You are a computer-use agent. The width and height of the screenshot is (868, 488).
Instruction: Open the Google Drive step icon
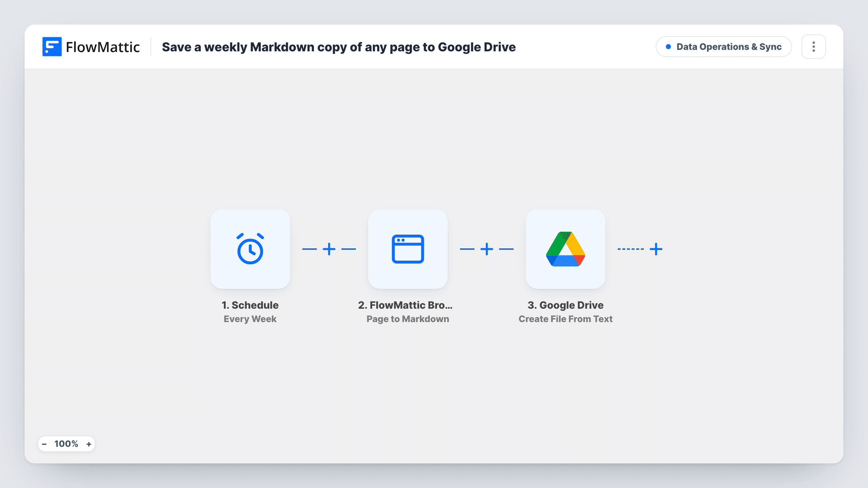tap(566, 249)
